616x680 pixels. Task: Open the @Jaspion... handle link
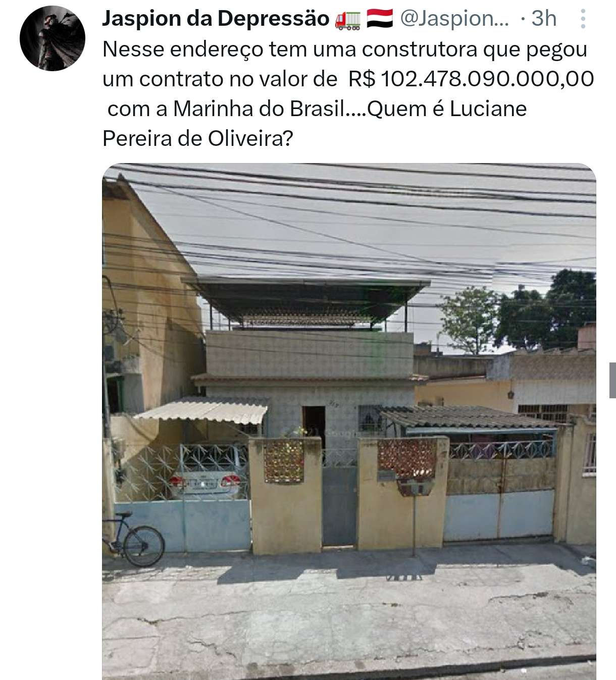pyautogui.click(x=454, y=19)
